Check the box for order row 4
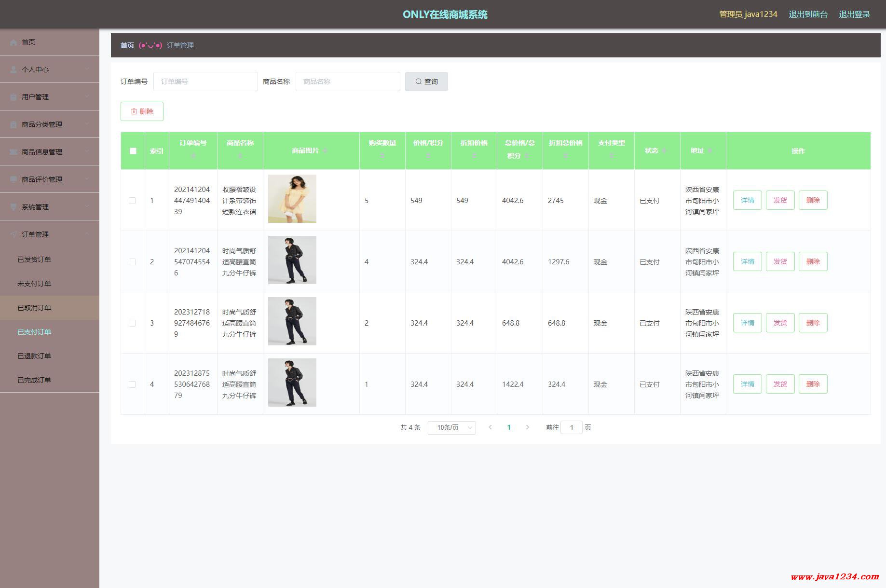 (x=132, y=384)
